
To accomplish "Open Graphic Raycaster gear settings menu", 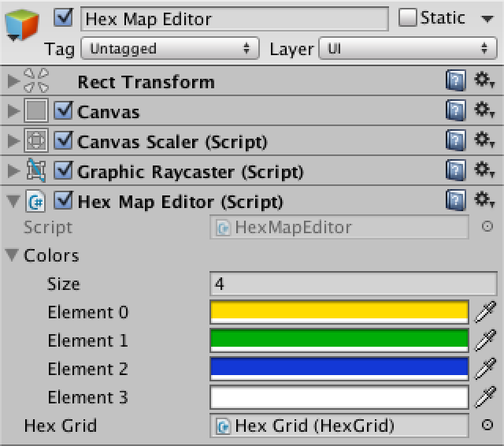I will click(x=484, y=170).
